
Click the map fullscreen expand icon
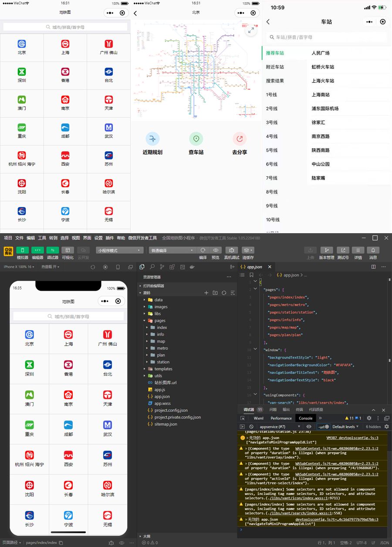coord(251,31)
